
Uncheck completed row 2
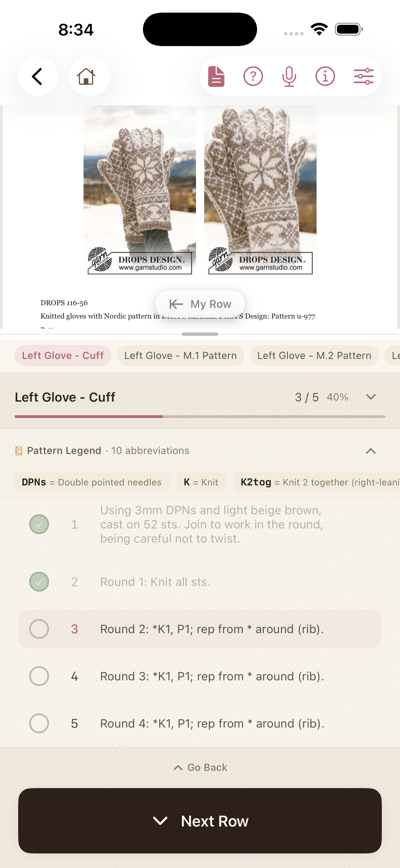coord(39,582)
